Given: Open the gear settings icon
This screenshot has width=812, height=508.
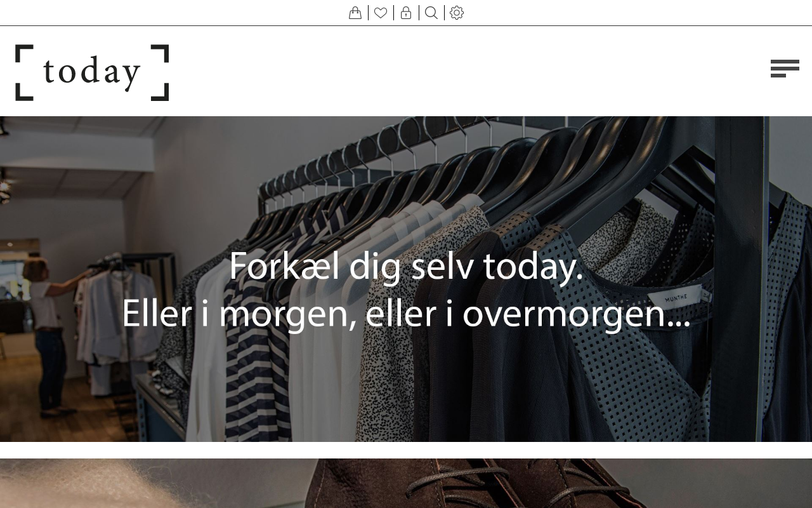Looking at the screenshot, I should [x=457, y=13].
